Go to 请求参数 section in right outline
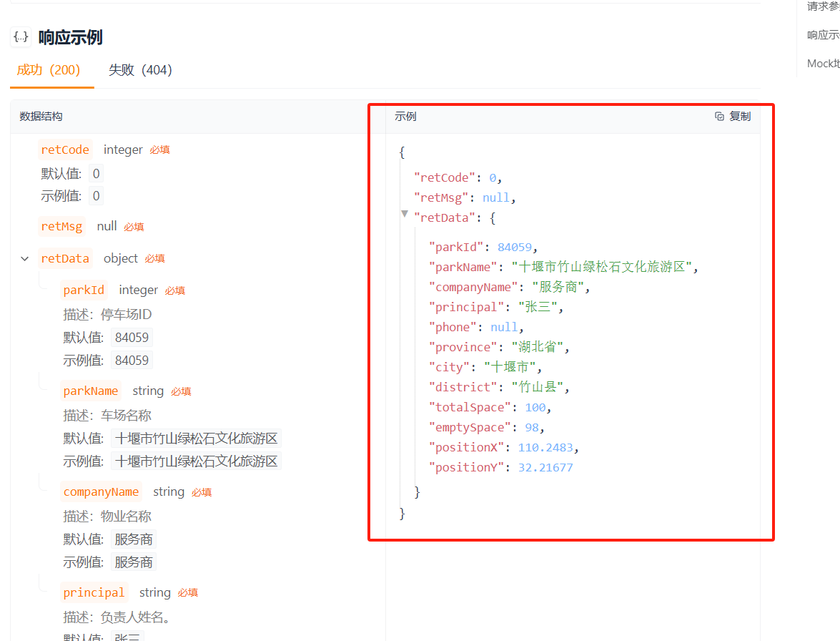840x641 pixels. (x=823, y=6)
